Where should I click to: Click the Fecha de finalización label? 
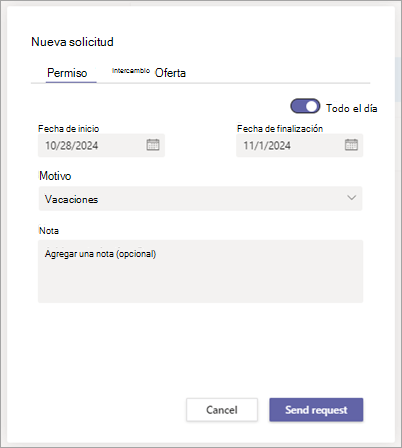click(x=280, y=129)
